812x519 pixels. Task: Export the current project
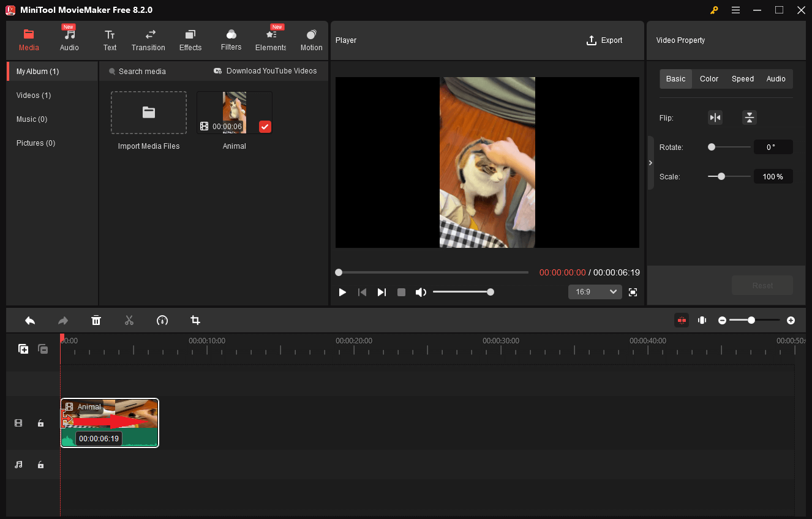604,40
